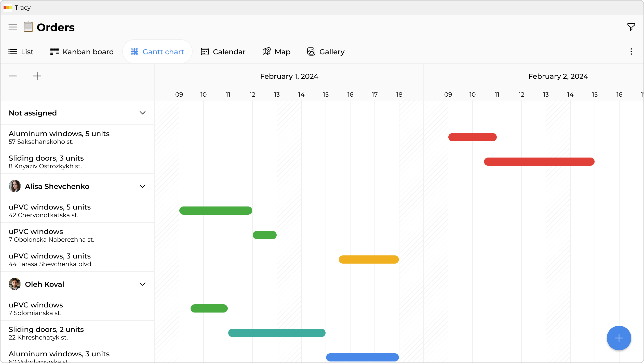Open the three-dot overflow menu
The width and height of the screenshot is (644, 363).
click(631, 51)
